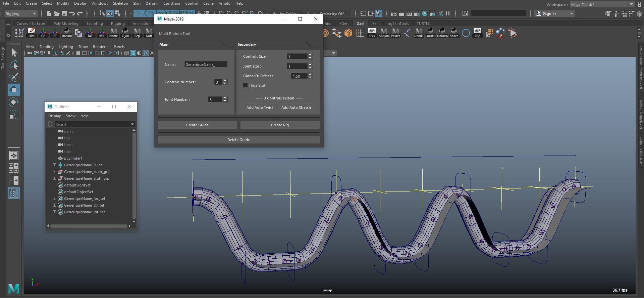This screenshot has width=644, height=298.
Task: Click the LRA shelf button
Action: click(477, 33)
